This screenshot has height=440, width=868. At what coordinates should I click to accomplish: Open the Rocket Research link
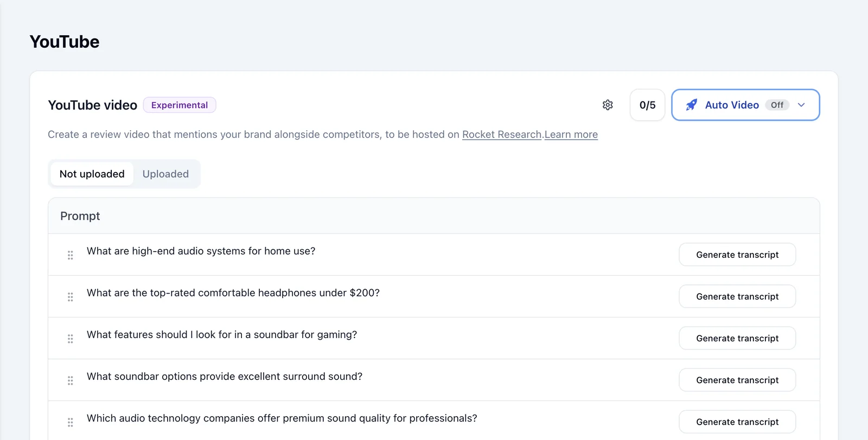(502, 135)
